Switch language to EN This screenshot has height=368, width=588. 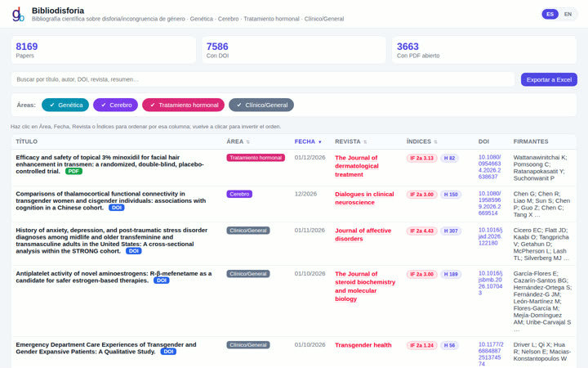click(568, 14)
